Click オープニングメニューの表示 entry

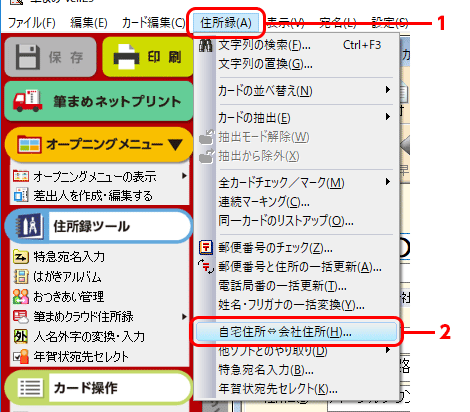point(94,176)
